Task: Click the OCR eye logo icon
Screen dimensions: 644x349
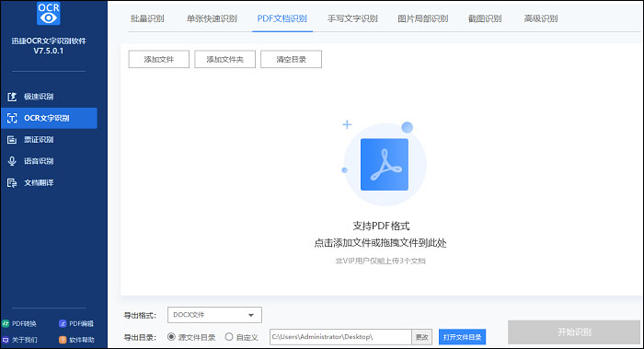Action: click(x=49, y=13)
